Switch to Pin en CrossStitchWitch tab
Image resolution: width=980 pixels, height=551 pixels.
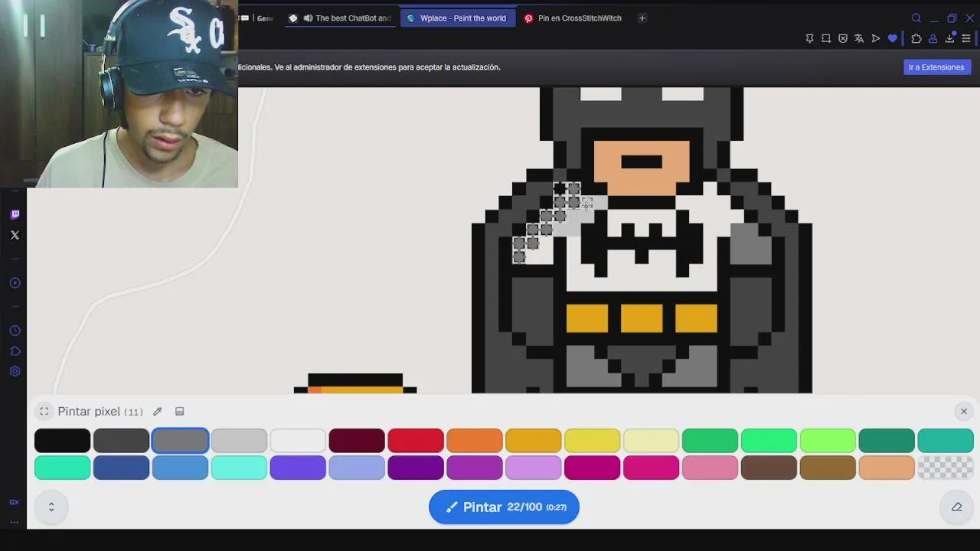pos(574,18)
